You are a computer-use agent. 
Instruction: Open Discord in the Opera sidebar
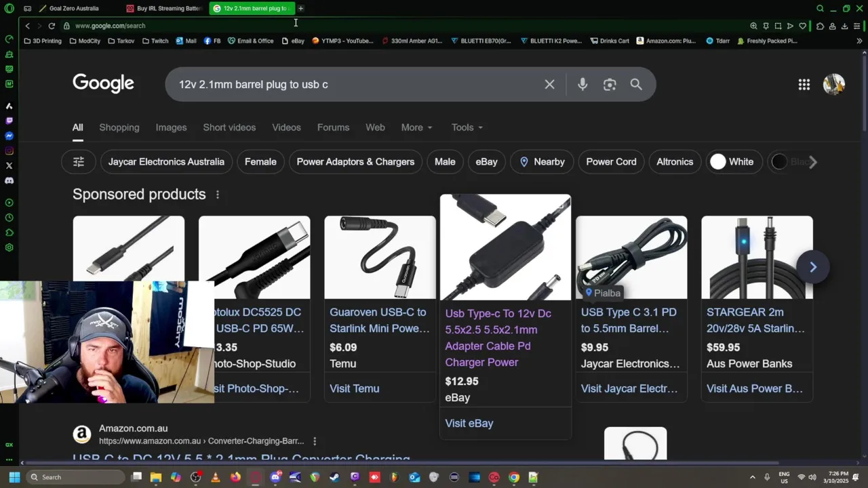[x=9, y=180]
